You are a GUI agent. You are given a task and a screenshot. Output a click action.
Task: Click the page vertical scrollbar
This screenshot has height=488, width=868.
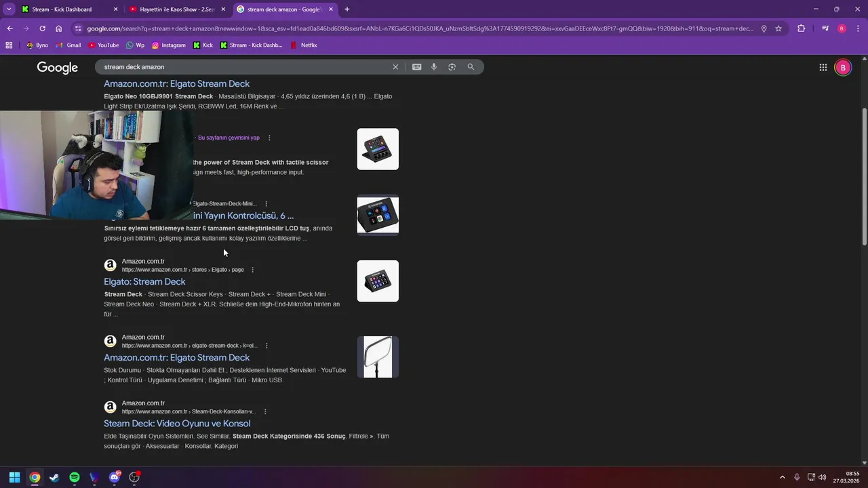pos(864,176)
